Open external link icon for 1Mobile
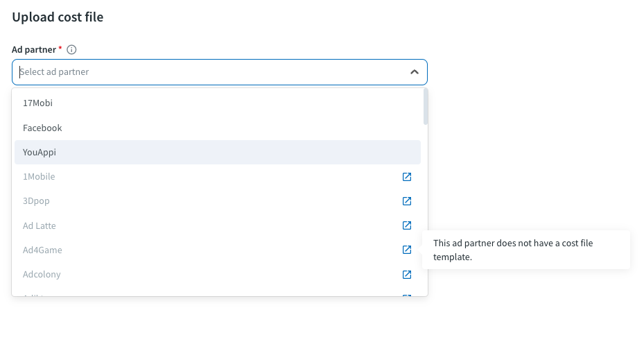644x351 pixels. click(x=407, y=177)
